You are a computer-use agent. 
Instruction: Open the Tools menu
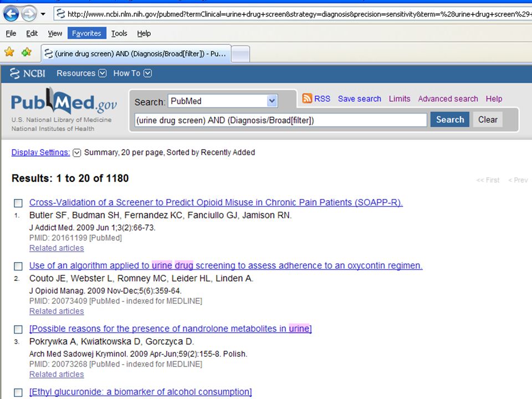tap(119, 33)
